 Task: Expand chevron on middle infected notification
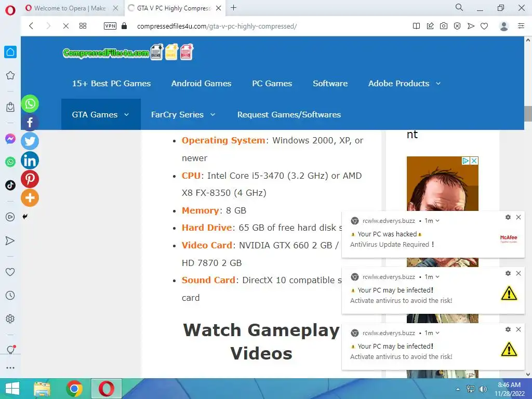(437, 277)
